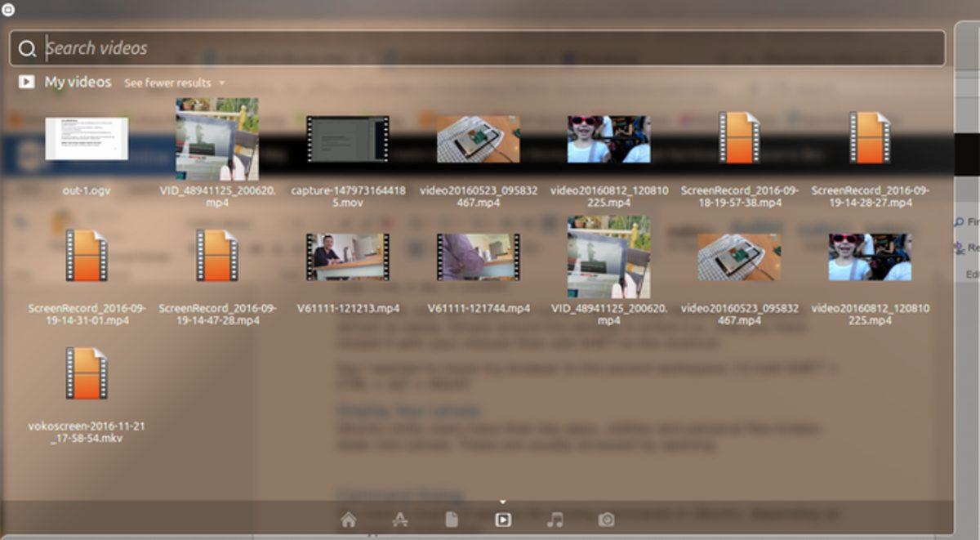The image size is (980, 540).
Task: Open the V61111-121744.mp4 thumbnail
Action: click(478, 256)
